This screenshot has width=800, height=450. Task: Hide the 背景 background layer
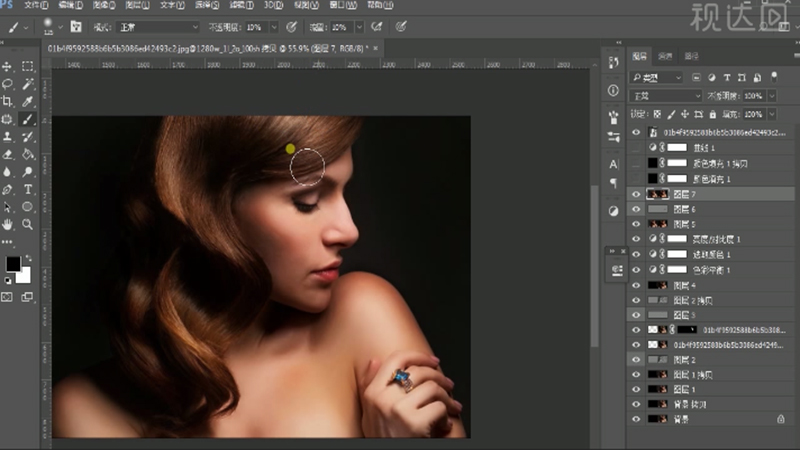pos(636,419)
